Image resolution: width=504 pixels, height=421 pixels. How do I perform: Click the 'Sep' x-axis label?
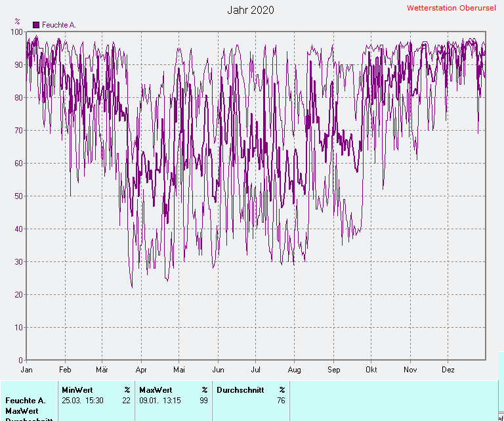tap(333, 370)
